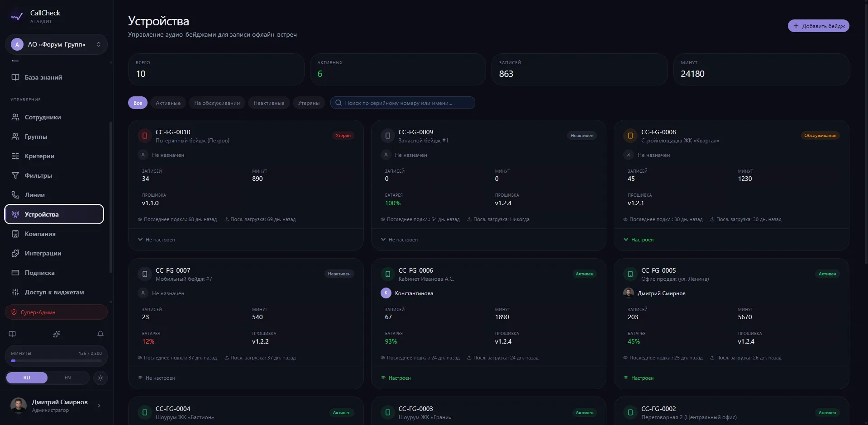Click the green badge icon of CC-FG-0003
This screenshot has height=425, width=868.
pos(388,412)
